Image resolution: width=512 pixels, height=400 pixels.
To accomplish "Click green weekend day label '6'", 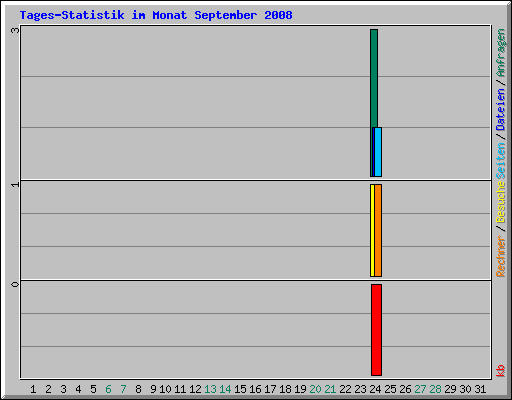I will pyautogui.click(x=108, y=389).
